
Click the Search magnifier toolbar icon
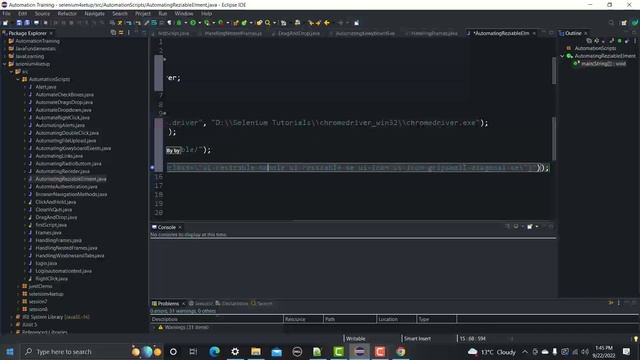click(268, 23)
